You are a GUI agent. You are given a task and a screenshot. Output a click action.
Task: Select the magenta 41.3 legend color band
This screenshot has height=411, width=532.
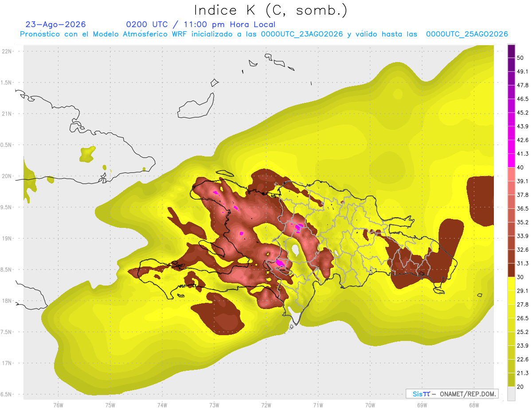[511, 160]
